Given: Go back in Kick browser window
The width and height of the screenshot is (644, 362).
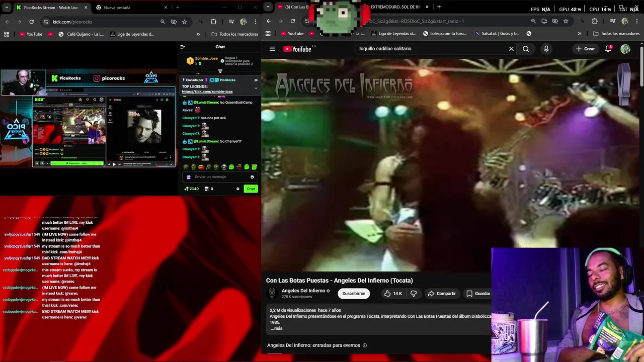Looking at the screenshot, I should coord(7,22).
